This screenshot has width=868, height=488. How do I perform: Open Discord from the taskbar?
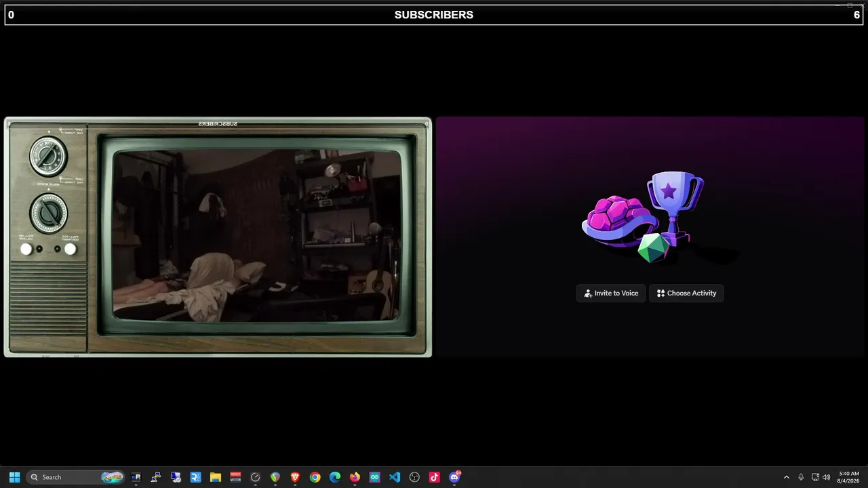[454, 477]
